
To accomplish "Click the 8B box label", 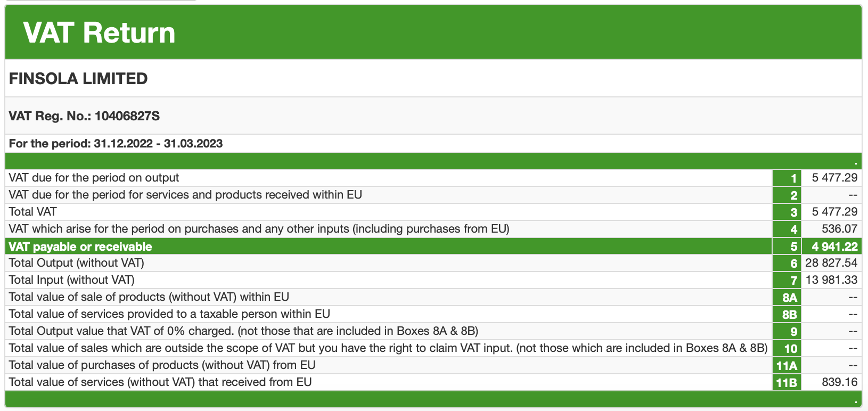I will [787, 314].
